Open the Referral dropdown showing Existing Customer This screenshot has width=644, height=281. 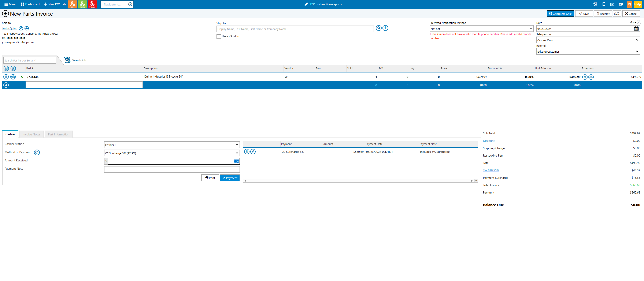click(x=588, y=52)
